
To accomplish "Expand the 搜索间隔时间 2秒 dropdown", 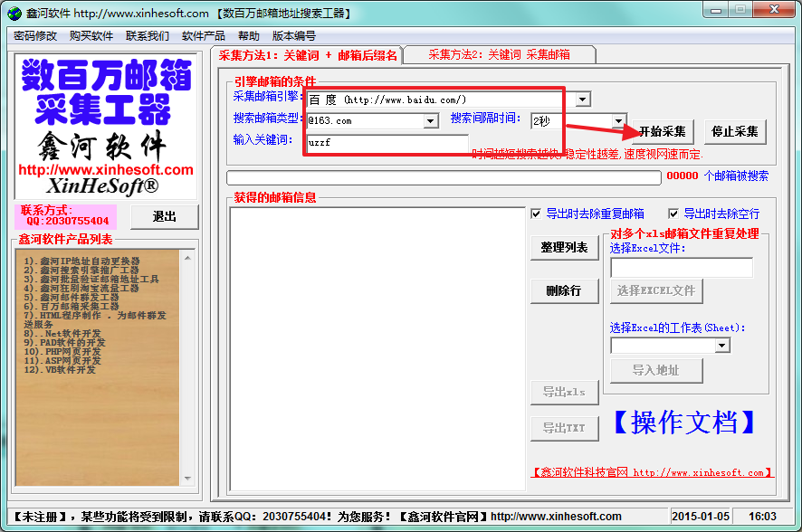I will [619, 120].
